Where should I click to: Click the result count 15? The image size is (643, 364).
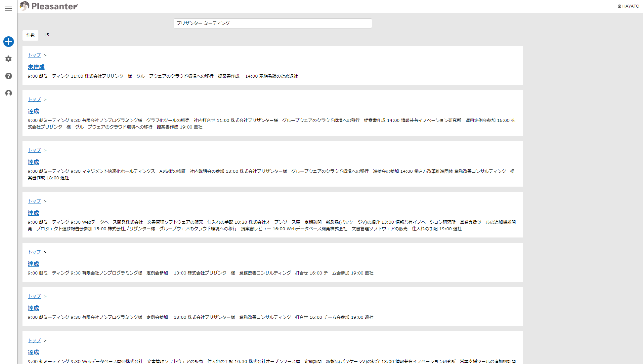pos(46,35)
